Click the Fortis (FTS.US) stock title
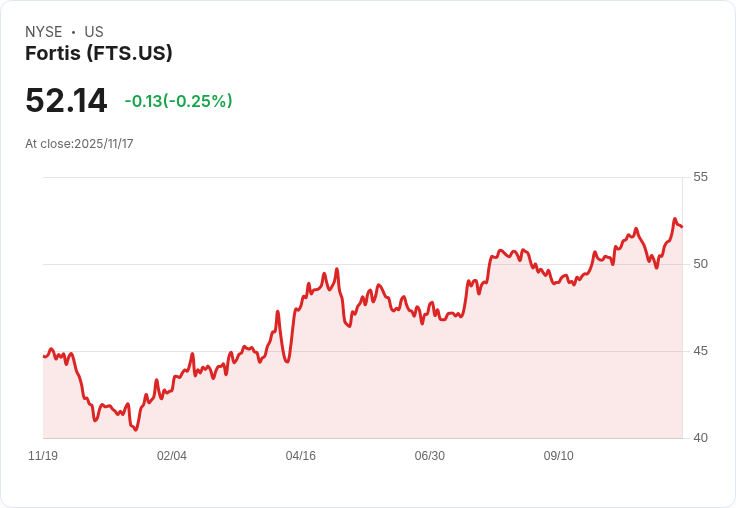 click(99, 54)
